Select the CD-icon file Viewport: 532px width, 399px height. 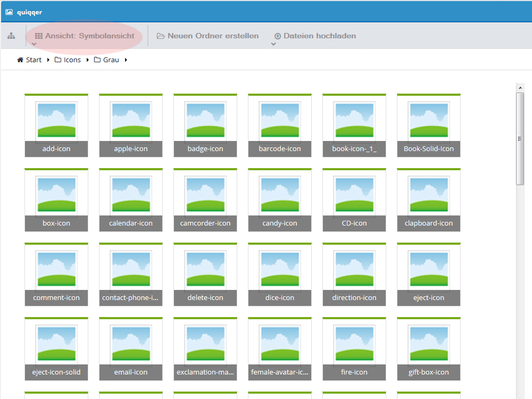354,200
